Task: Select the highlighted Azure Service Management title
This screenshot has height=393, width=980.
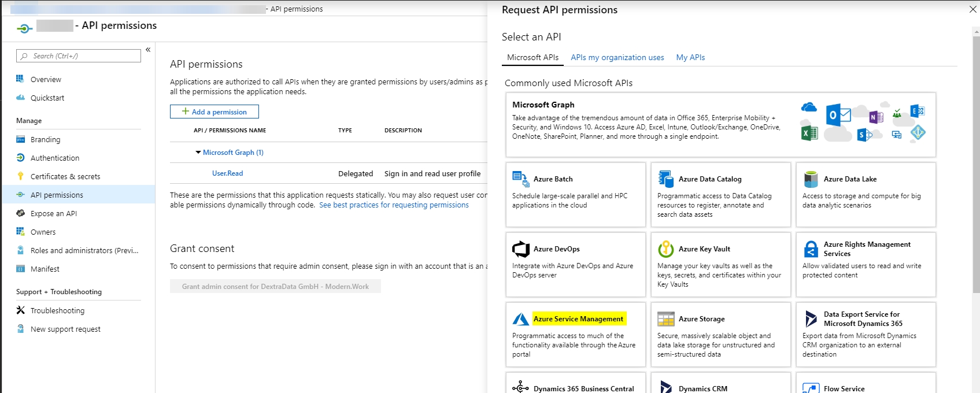Action: [x=578, y=319]
